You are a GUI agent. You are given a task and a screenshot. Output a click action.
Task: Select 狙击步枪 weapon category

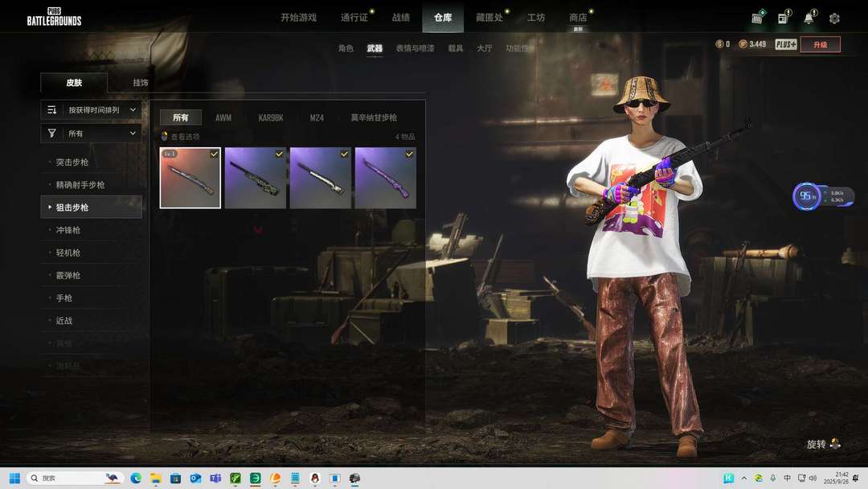(92, 208)
